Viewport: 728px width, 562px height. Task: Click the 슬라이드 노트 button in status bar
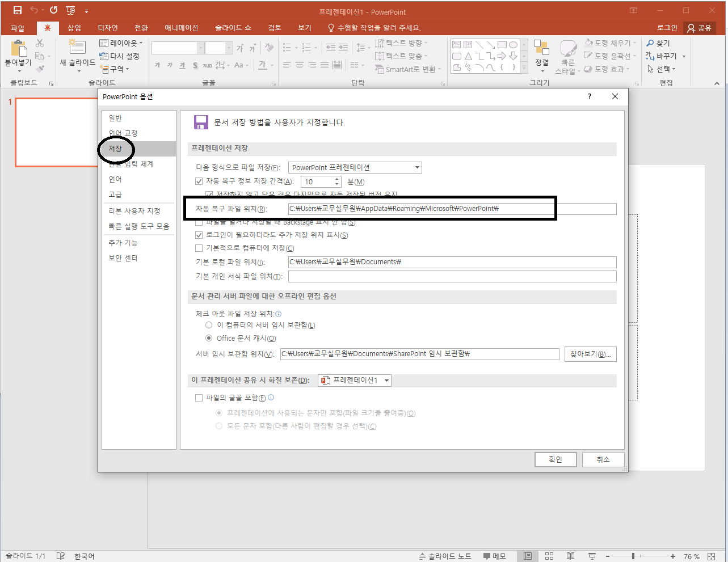[x=445, y=556]
